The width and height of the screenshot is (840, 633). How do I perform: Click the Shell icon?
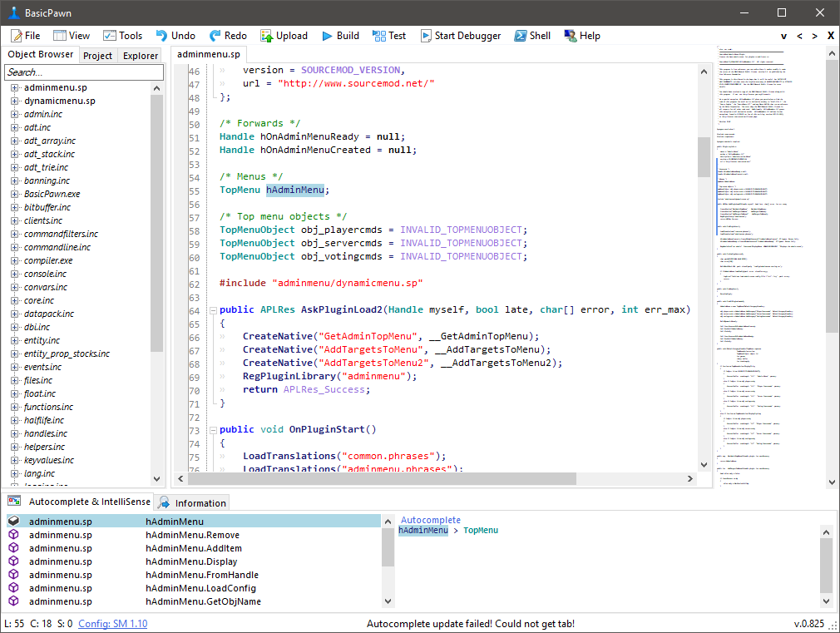click(520, 36)
